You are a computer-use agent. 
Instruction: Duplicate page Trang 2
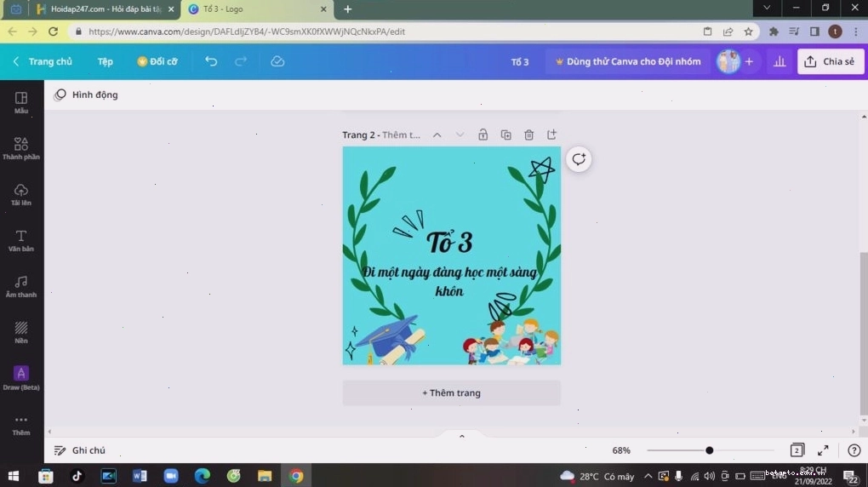click(x=506, y=135)
